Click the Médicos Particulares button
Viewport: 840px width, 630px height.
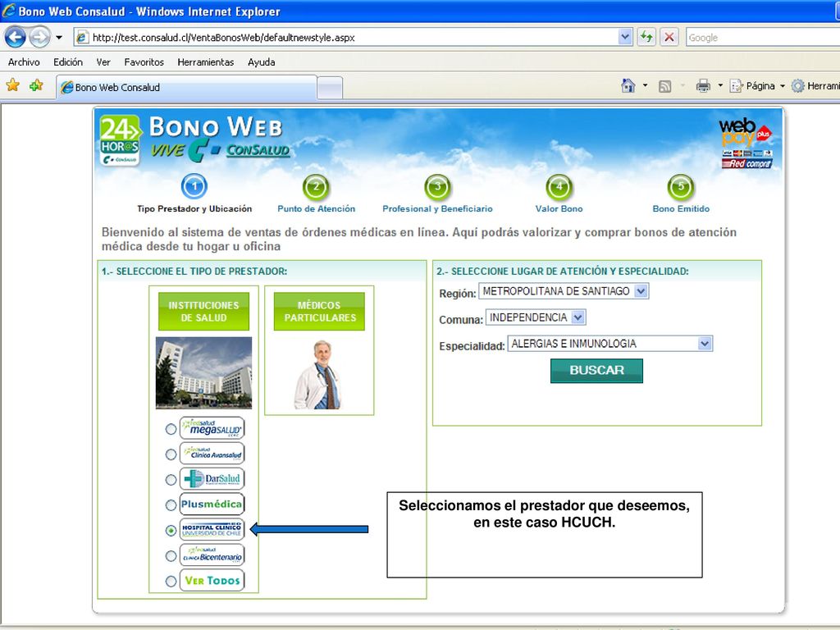pos(319,311)
